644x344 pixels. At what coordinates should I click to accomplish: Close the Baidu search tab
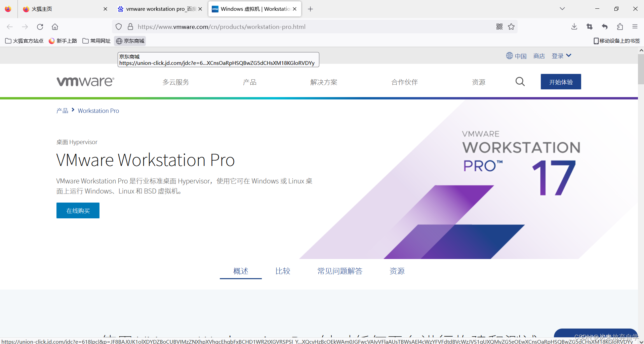(x=200, y=9)
